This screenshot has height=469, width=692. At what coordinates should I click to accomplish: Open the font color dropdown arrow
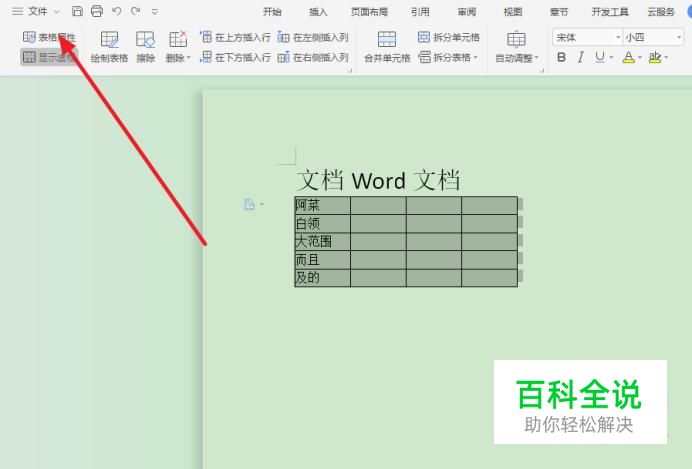640,57
